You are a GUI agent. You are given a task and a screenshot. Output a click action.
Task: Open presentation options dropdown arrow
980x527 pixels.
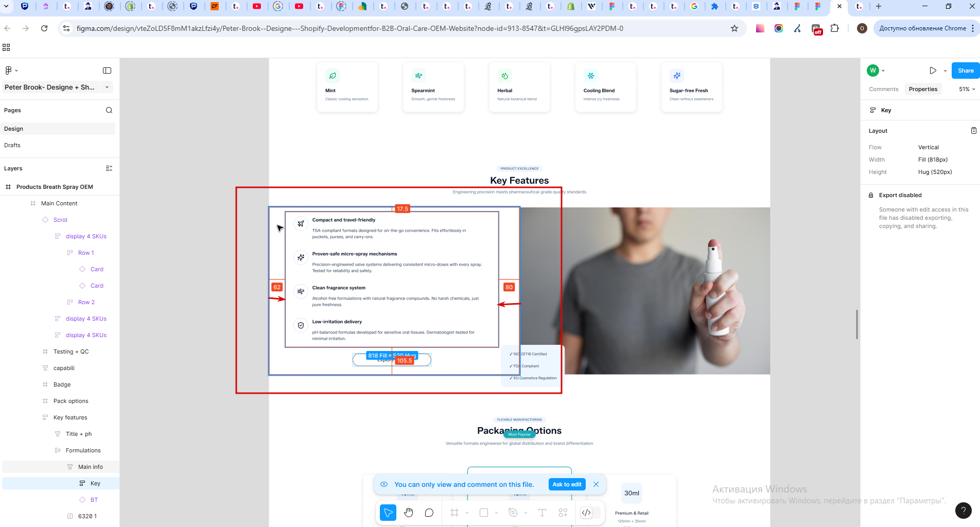point(945,71)
